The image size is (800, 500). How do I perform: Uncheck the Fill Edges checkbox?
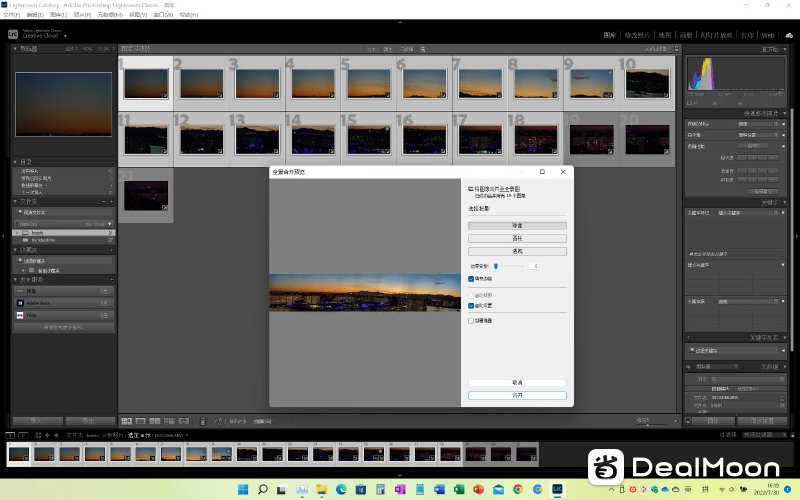tap(471, 279)
